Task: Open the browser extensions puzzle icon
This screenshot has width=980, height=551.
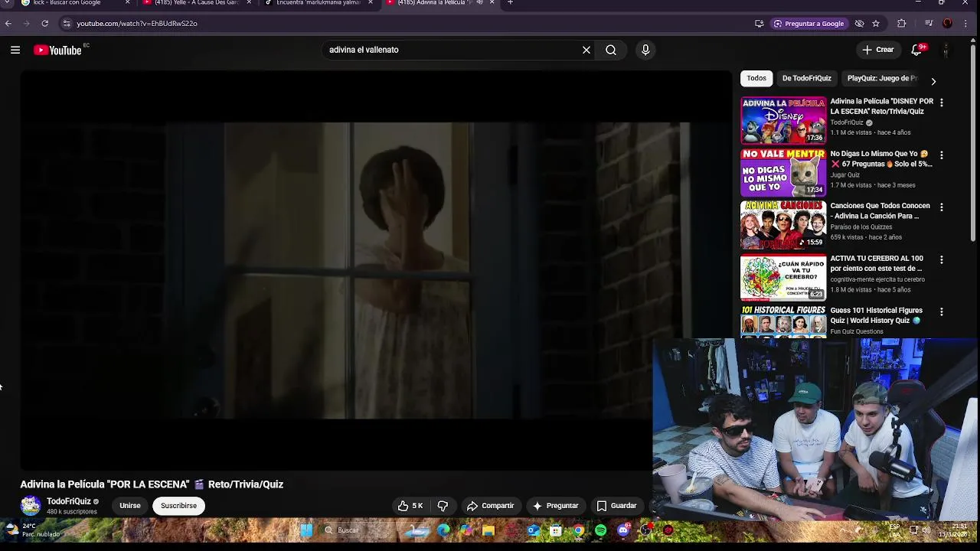Action: point(901,24)
